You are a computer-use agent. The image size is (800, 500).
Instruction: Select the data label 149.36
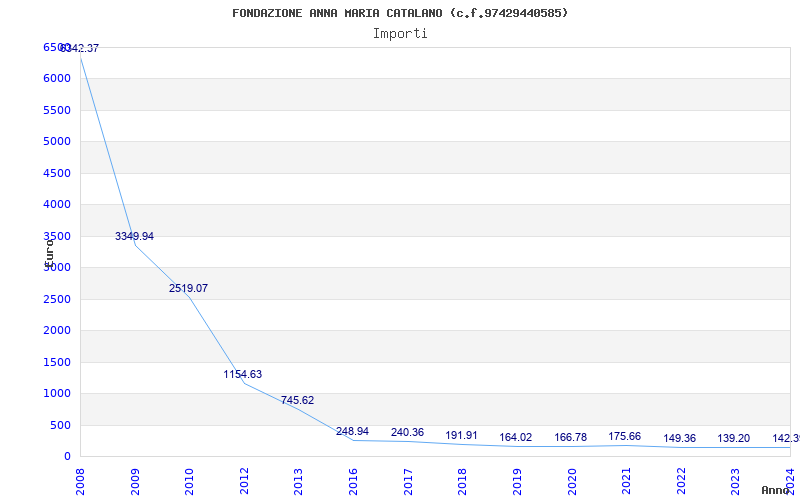click(x=679, y=438)
